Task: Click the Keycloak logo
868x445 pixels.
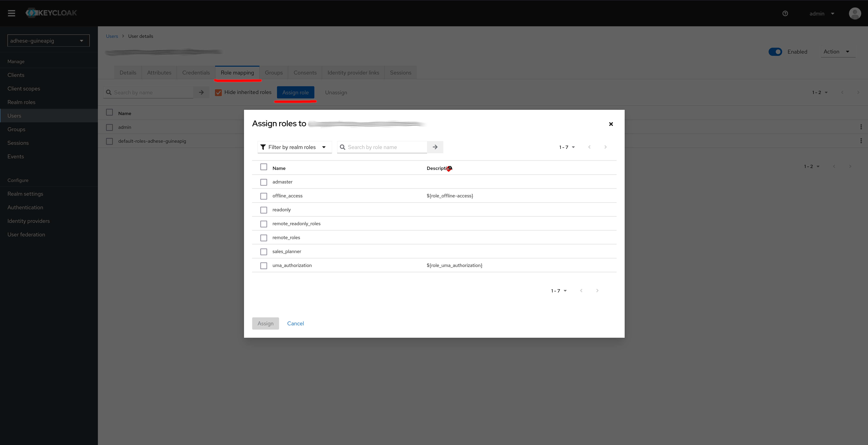Action: coord(51,13)
